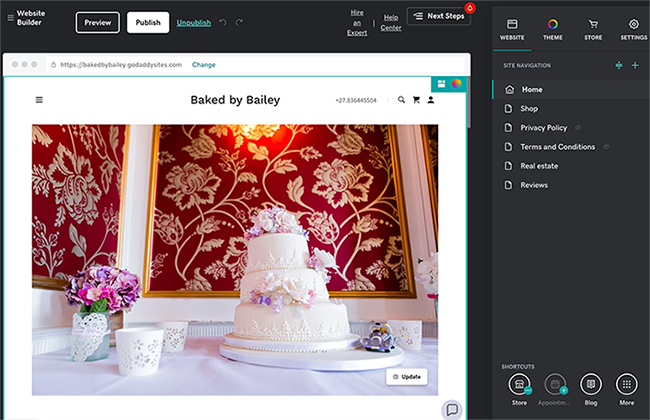Click the Preview button

point(97,22)
